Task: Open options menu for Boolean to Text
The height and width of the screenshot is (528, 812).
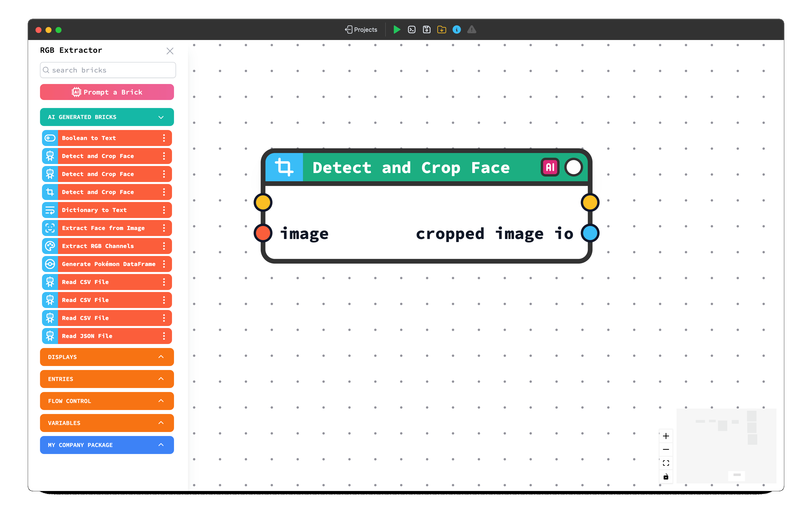Action: coord(164,138)
